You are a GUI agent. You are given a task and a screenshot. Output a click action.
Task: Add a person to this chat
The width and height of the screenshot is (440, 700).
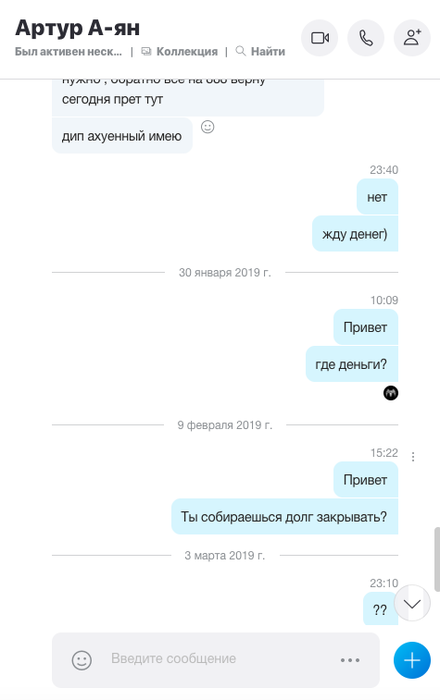tap(412, 38)
